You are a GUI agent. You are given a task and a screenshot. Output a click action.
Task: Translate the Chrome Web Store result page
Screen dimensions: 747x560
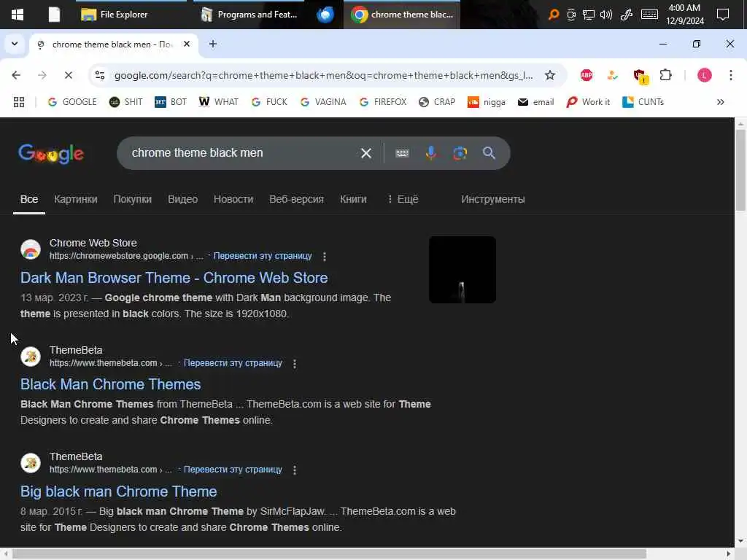click(263, 256)
